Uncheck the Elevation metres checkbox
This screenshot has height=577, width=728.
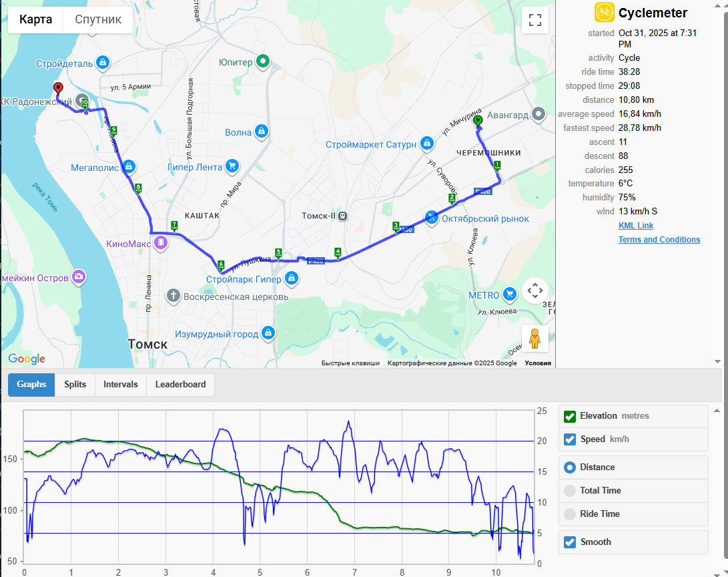pos(570,416)
